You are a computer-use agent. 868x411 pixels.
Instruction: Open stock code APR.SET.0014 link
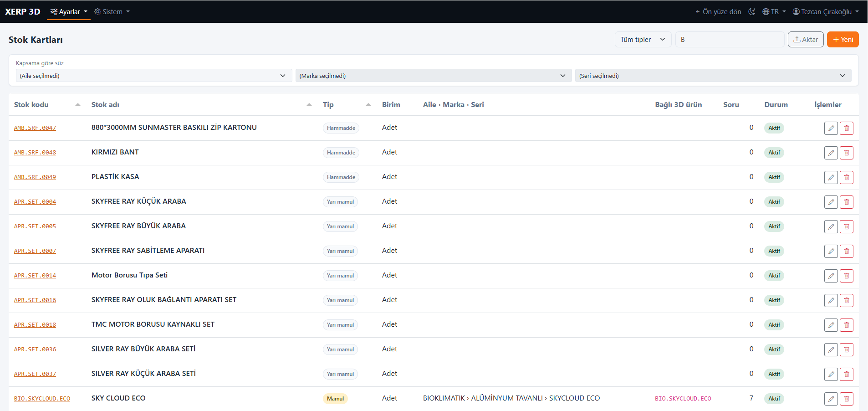[35, 276]
